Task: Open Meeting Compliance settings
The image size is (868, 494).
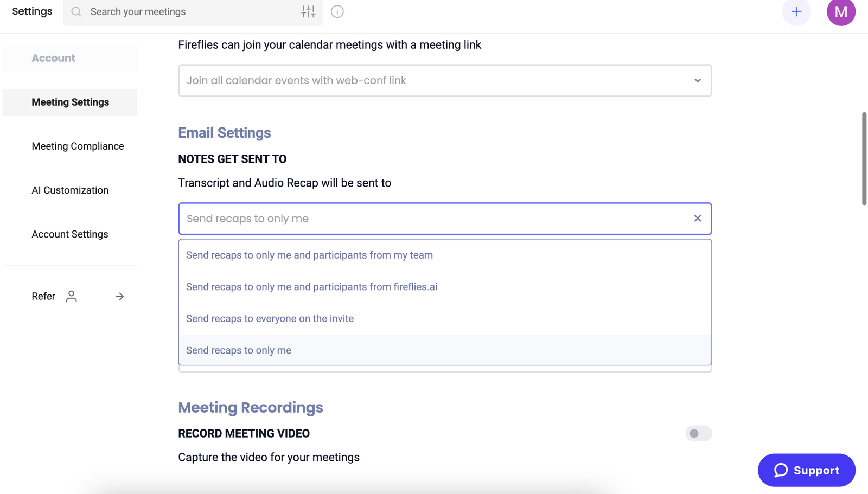Action: pos(78,146)
